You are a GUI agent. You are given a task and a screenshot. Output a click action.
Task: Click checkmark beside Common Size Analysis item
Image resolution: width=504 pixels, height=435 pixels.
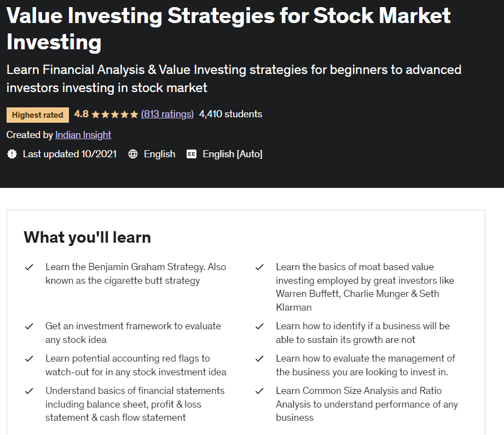tap(259, 391)
